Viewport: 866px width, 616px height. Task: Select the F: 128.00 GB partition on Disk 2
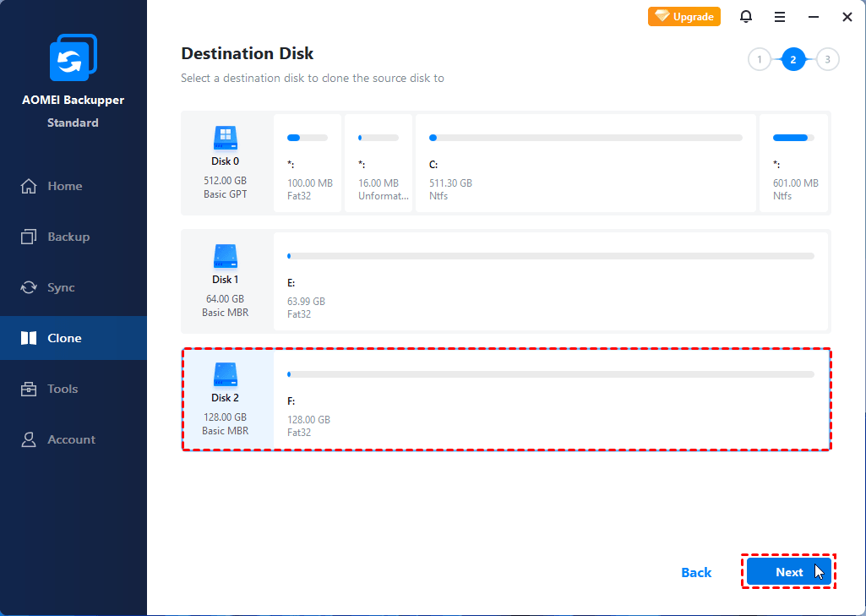point(551,400)
